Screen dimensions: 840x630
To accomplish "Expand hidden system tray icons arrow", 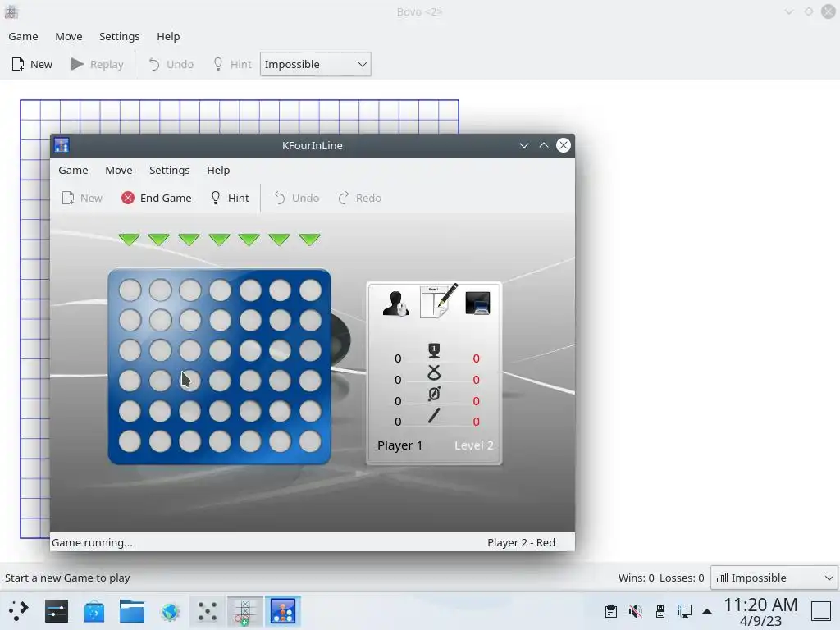I will click(707, 610).
